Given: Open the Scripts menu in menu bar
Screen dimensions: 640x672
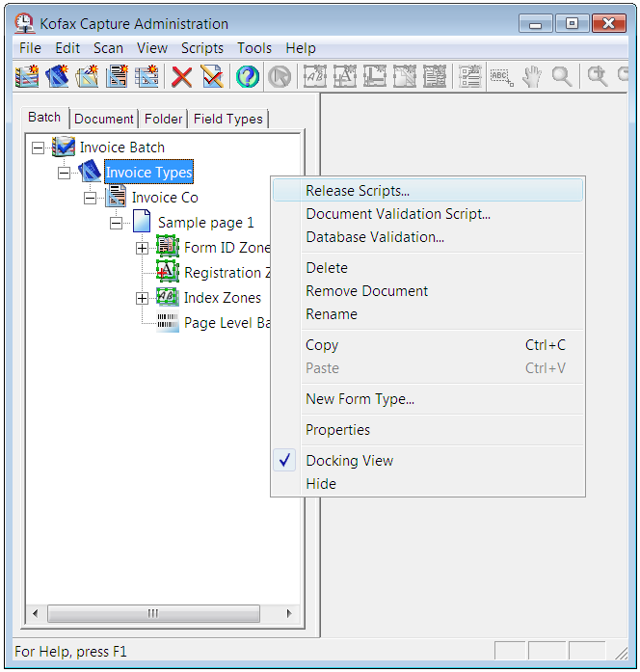Looking at the screenshot, I should point(201,47).
